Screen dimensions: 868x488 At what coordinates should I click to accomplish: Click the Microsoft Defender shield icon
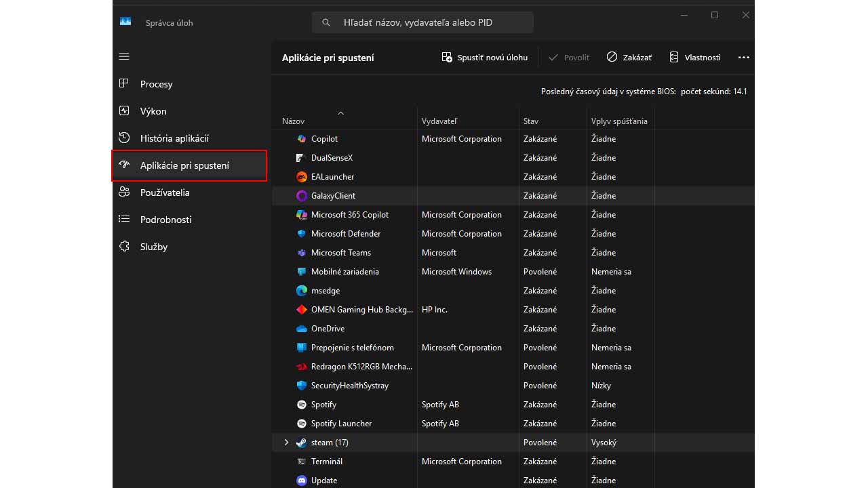[x=302, y=234]
